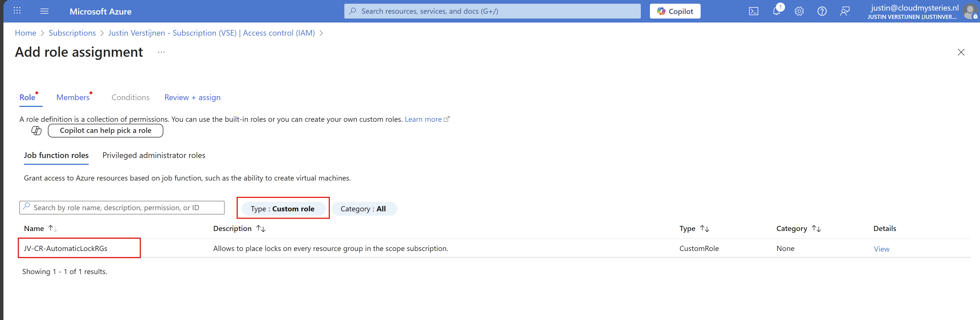Viewport: 980px width, 320px height.
Task: Open the Learn more link
Action: tap(423, 119)
